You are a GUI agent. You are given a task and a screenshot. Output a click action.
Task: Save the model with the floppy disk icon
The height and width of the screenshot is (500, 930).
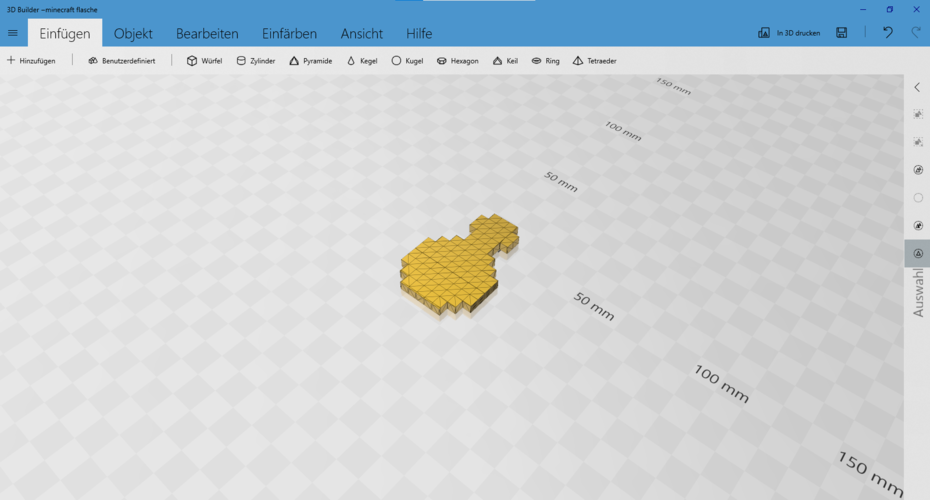841,33
